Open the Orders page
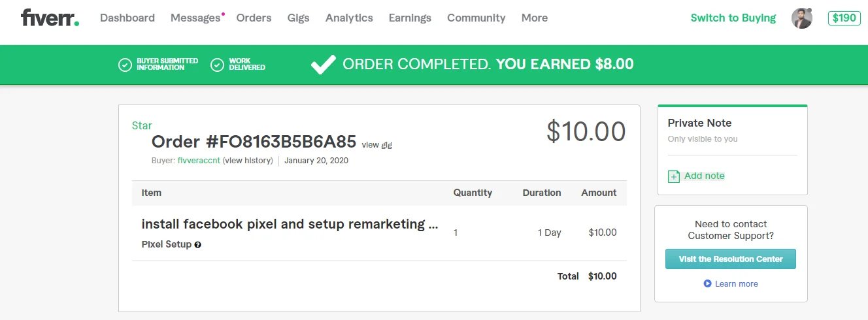The image size is (868, 320). 254,18
